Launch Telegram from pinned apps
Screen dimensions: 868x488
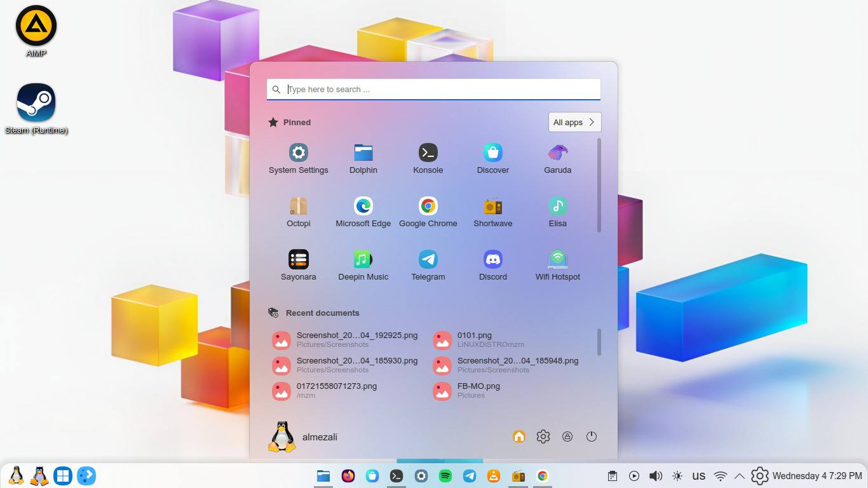(x=428, y=266)
